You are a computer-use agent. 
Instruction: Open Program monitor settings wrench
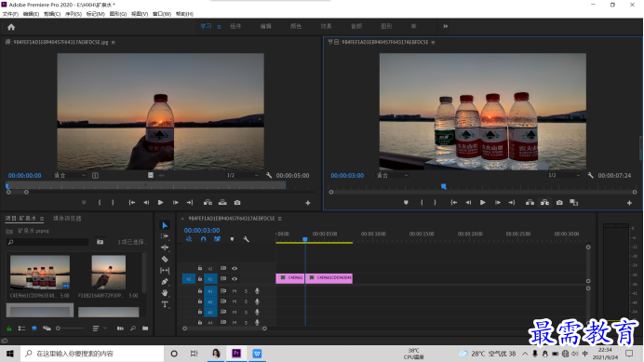[x=591, y=176]
